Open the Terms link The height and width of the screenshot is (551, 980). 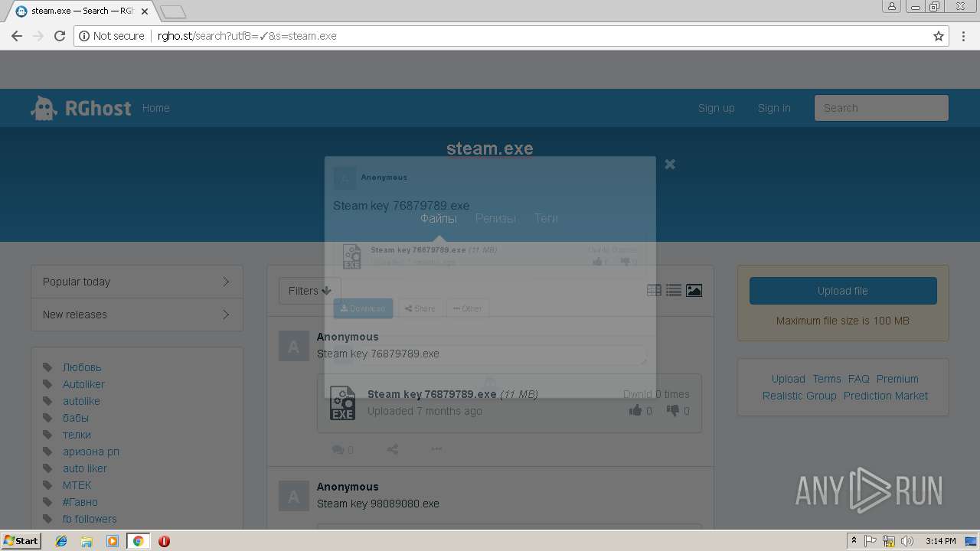(827, 379)
